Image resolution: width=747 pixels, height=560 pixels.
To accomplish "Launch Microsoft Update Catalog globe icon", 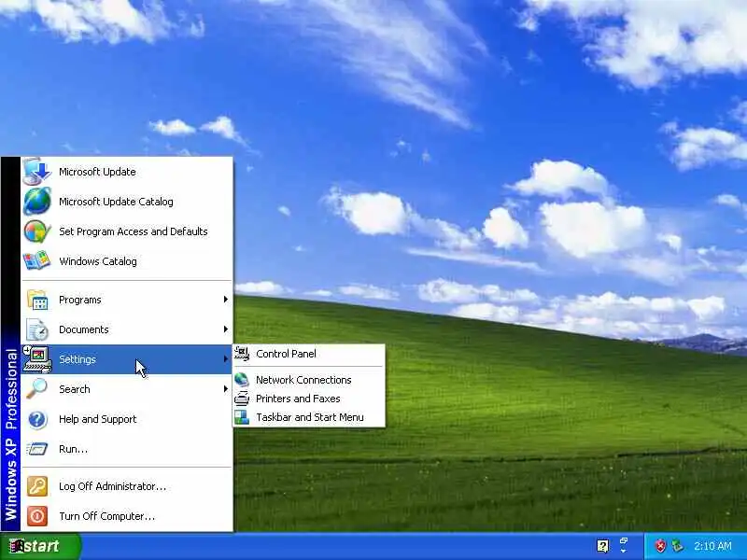I will 37,201.
